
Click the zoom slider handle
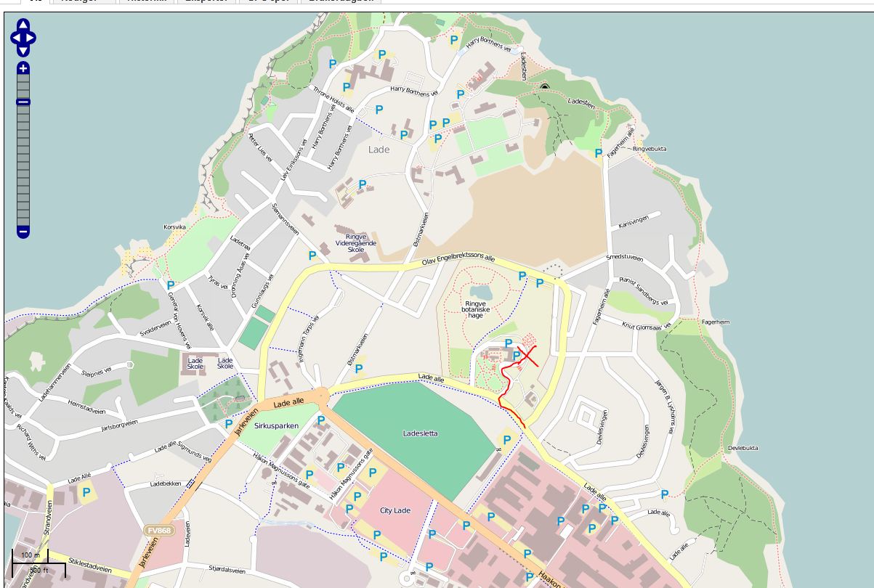[x=23, y=102]
